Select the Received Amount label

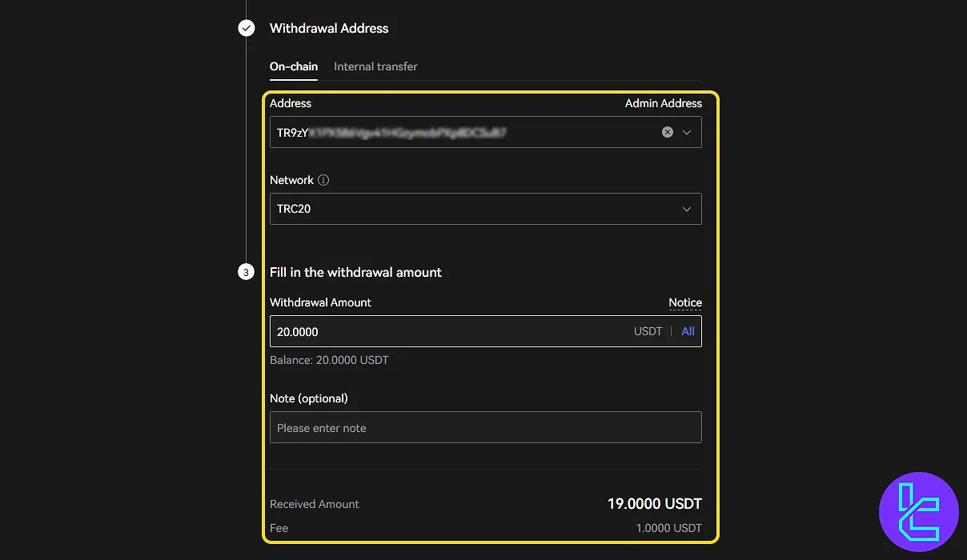315,504
